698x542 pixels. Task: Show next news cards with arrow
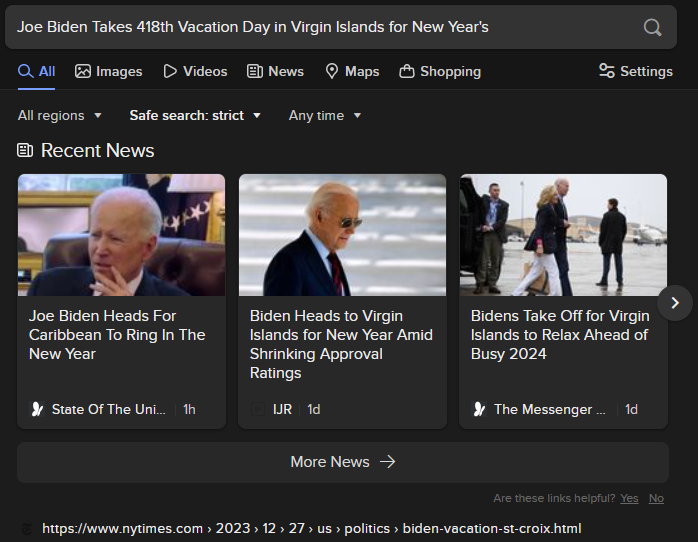pos(675,303)
